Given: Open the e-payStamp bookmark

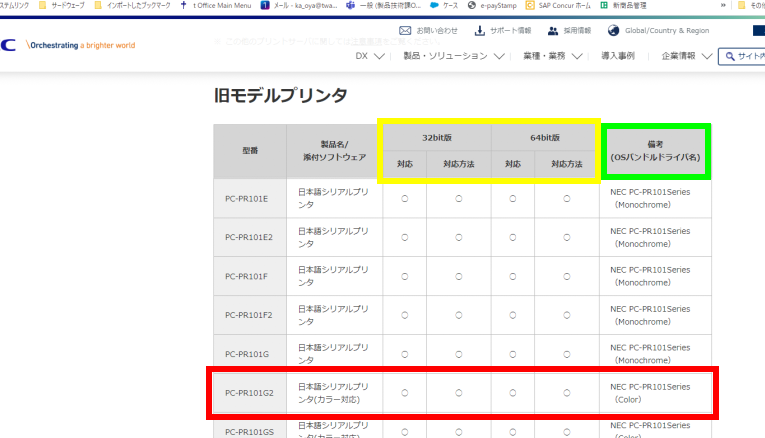Looking at the screenshot, I should [492, 5].
